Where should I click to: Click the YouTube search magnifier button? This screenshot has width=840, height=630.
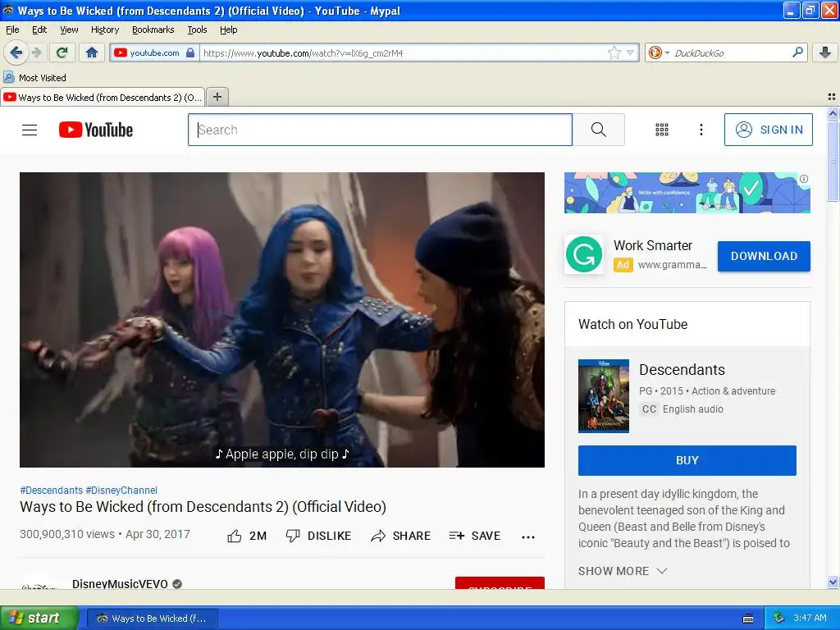point(598,130)
